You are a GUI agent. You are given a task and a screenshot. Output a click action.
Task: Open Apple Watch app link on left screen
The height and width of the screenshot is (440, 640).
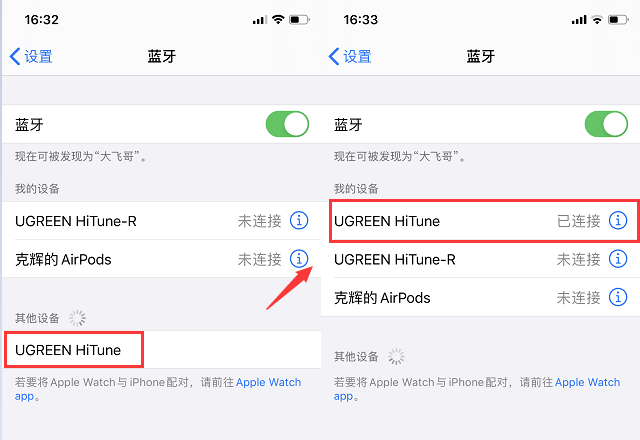coord(268,382)
